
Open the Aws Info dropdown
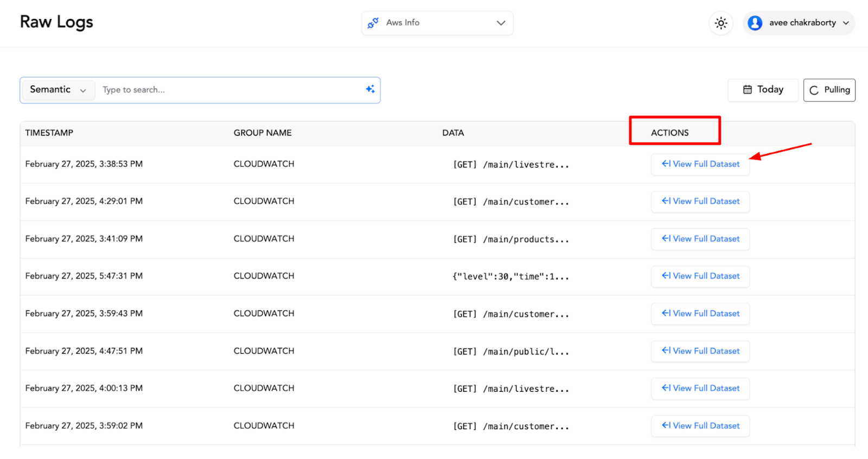point(437,23)
